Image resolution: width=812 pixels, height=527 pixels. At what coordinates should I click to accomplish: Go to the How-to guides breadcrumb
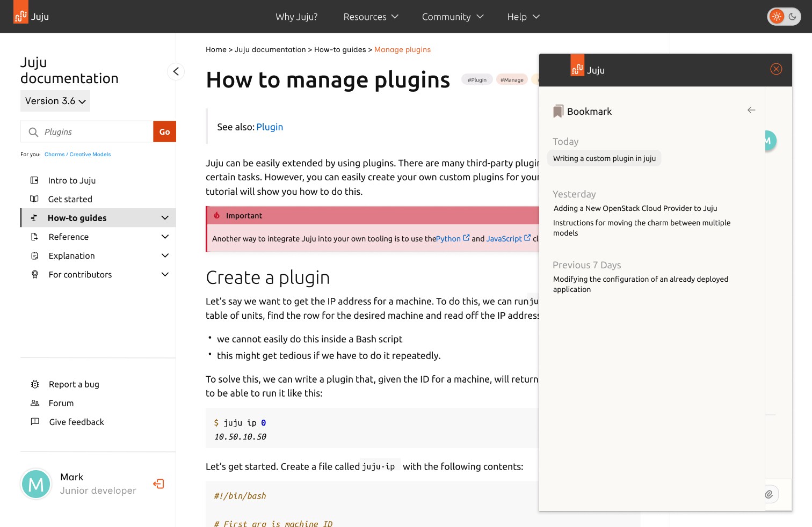(x=340, y=49)
